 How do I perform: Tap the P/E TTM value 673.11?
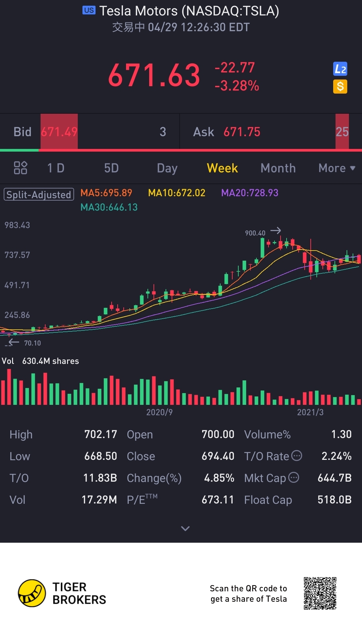pyautogui.click(x=218, y=500)
